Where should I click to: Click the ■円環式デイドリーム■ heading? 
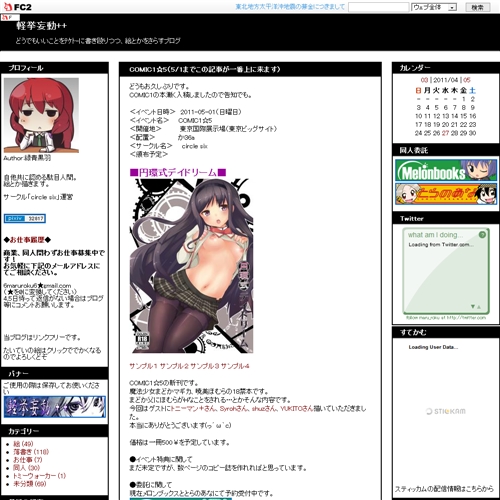[x=178, y=172]
